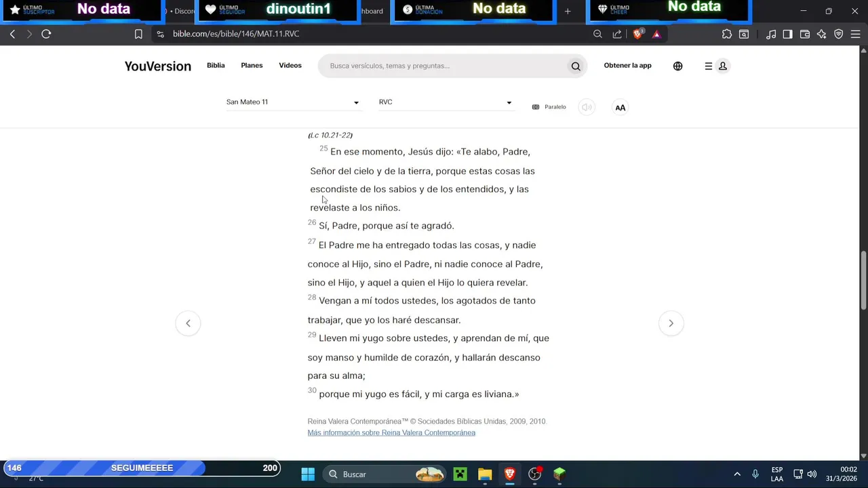Open Más información sobre Reina Valera Contemporánea link
This screenshot has height=488, width=868.
click(x=391, y=432)
